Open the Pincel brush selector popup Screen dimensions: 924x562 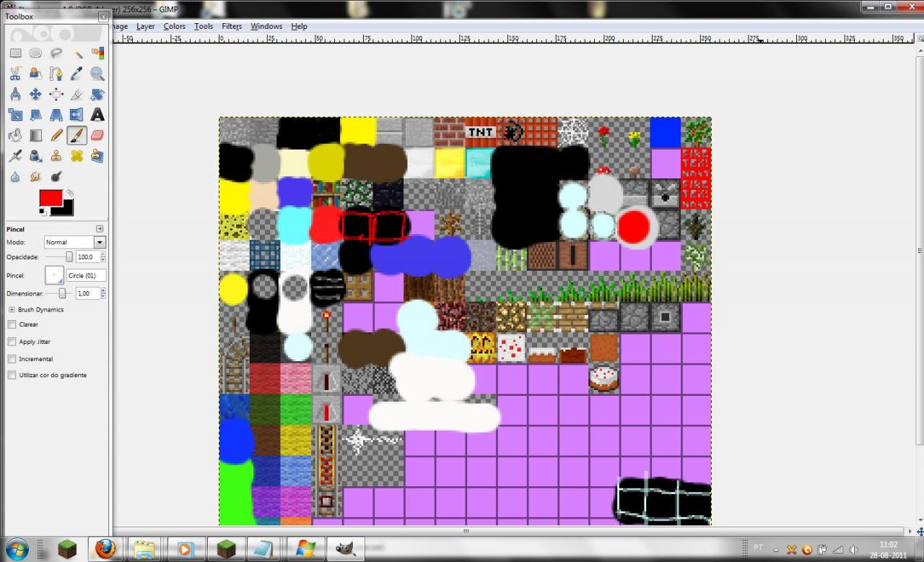(54, 275)
